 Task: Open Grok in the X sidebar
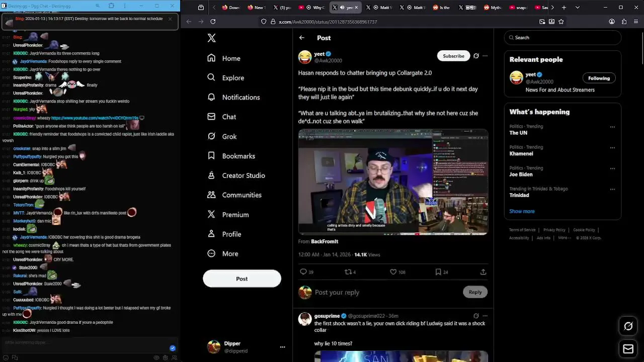[x=222, y=136]
